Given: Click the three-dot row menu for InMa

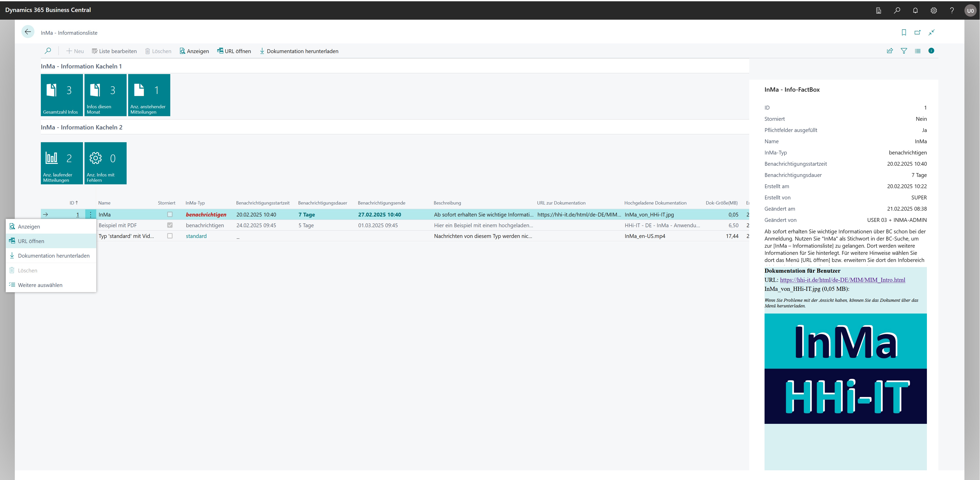Looking at the screenshot, I should [91, 215].
